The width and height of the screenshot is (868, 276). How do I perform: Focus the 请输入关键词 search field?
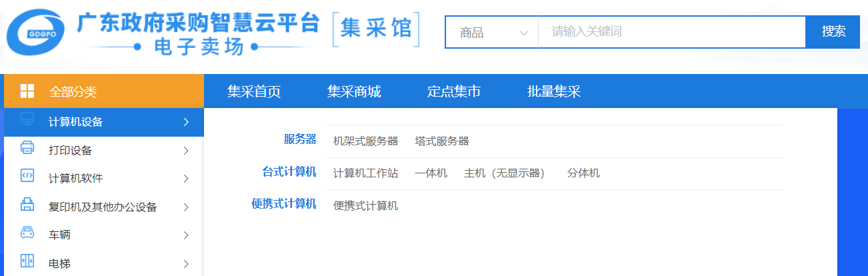point(672,32)
